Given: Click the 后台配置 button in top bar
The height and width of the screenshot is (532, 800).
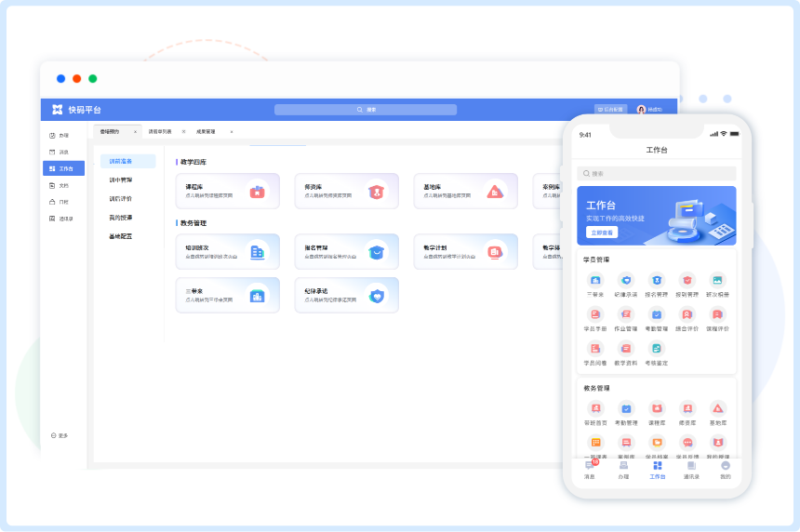Looking at the screenshot, I should [x=611, y=109].
